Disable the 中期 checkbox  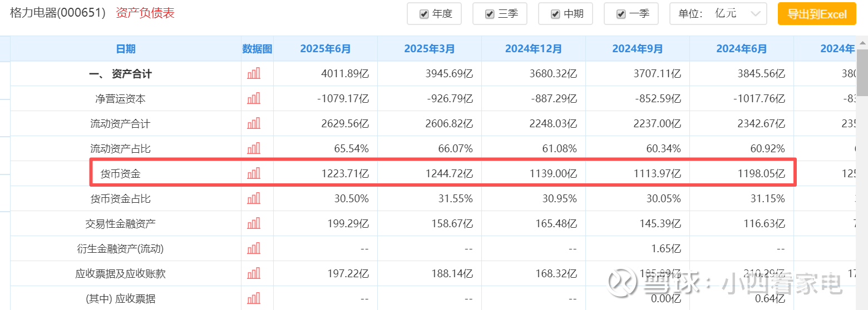[x=555, y=14]
